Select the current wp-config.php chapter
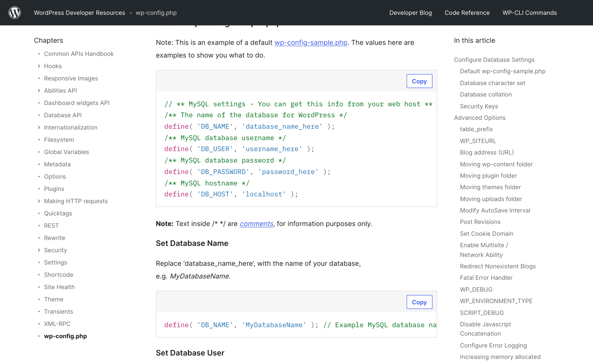593x364 pixels. (65, 336)
